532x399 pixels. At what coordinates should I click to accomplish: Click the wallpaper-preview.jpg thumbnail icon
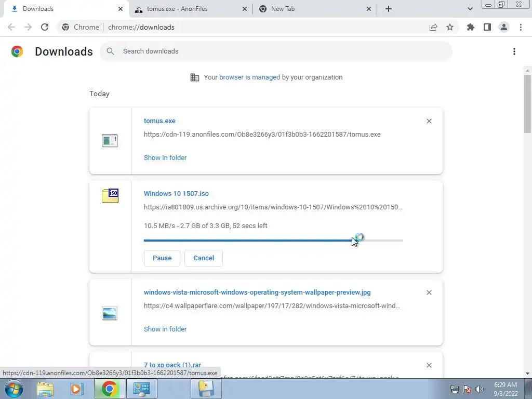click(110, 313)
